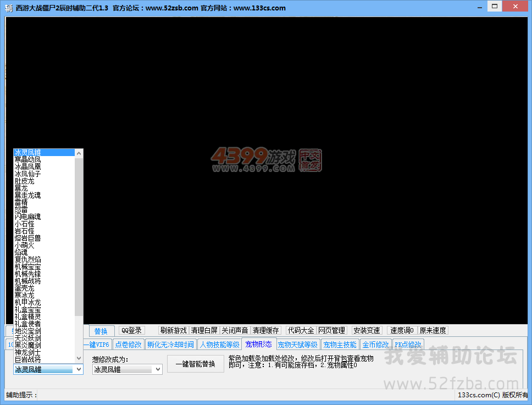The width and height of the screenshot is (532, 405).
Task: Open the 一键VIP6 tab
Action: [97, 345]
